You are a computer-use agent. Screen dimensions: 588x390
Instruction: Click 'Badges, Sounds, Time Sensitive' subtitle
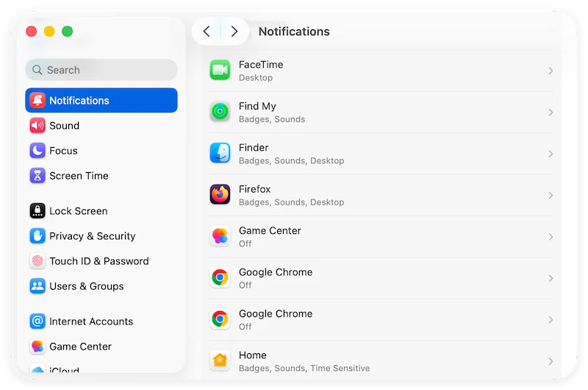(304, 368)
